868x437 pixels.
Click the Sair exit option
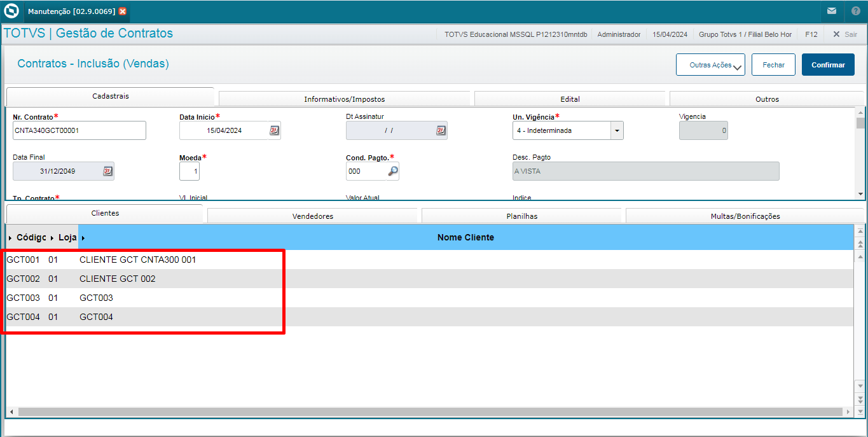pyautogui.click(x=845, y=34)
